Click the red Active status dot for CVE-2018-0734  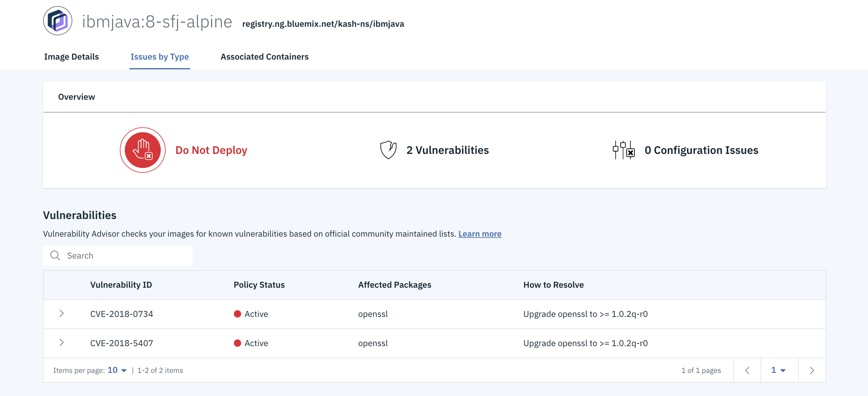click(x=237, y=314)
